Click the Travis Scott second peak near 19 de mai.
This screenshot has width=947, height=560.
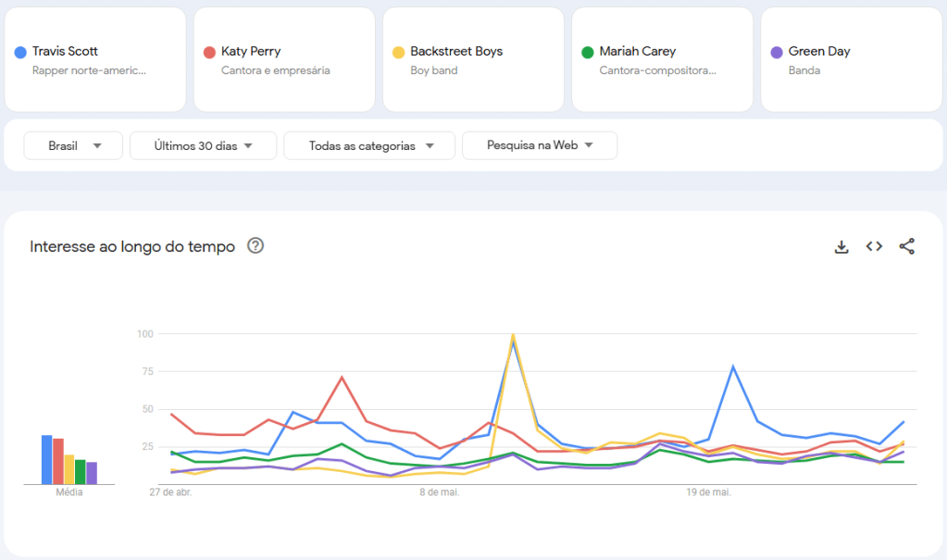tap(733, 367)
